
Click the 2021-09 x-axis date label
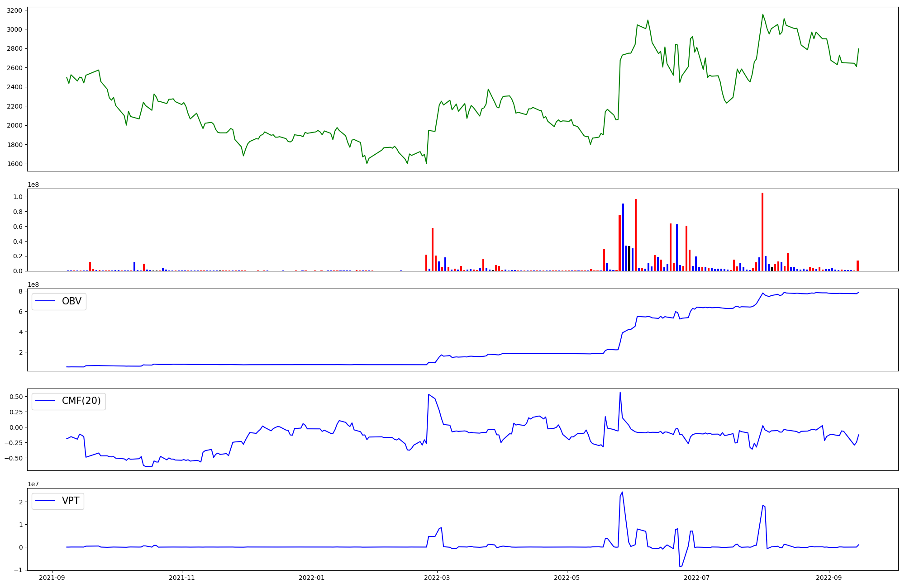point(52,578)
